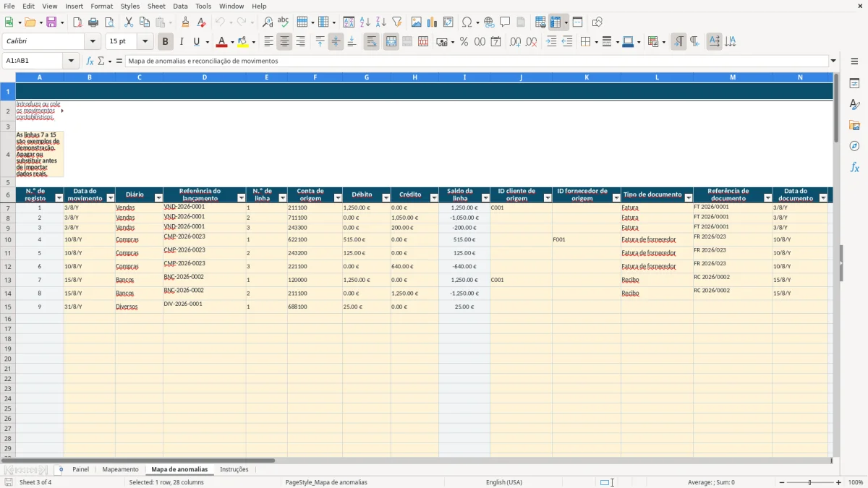Toggle Italic formatting

[x=181, y=42]
